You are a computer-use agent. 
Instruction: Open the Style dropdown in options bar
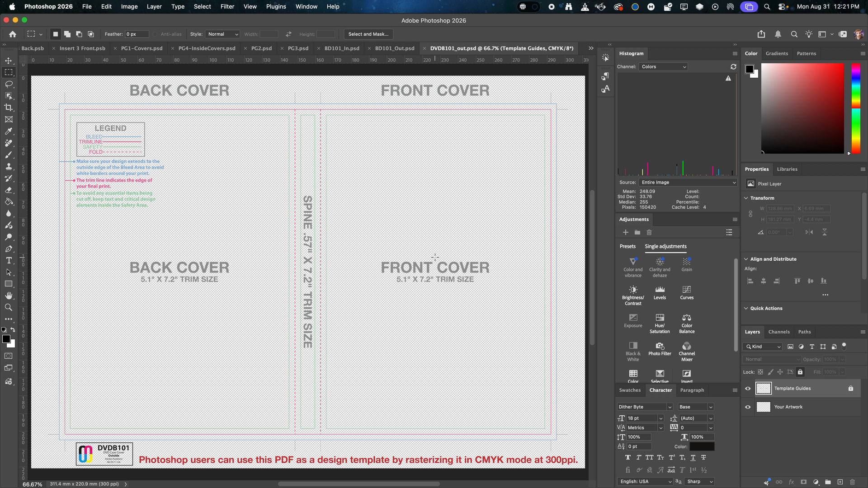pos(222,34)
